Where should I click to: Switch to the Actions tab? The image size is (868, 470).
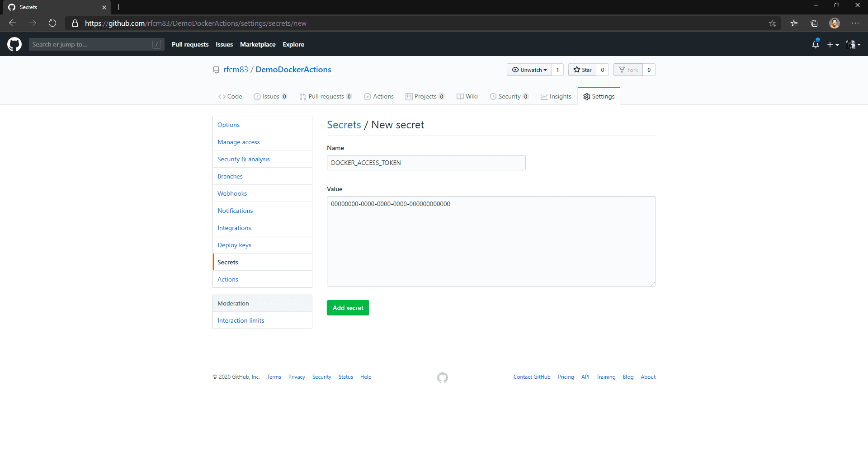379,96
